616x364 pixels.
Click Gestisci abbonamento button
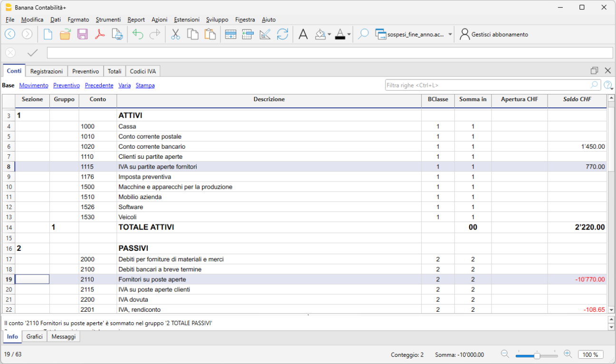(494, 34)
